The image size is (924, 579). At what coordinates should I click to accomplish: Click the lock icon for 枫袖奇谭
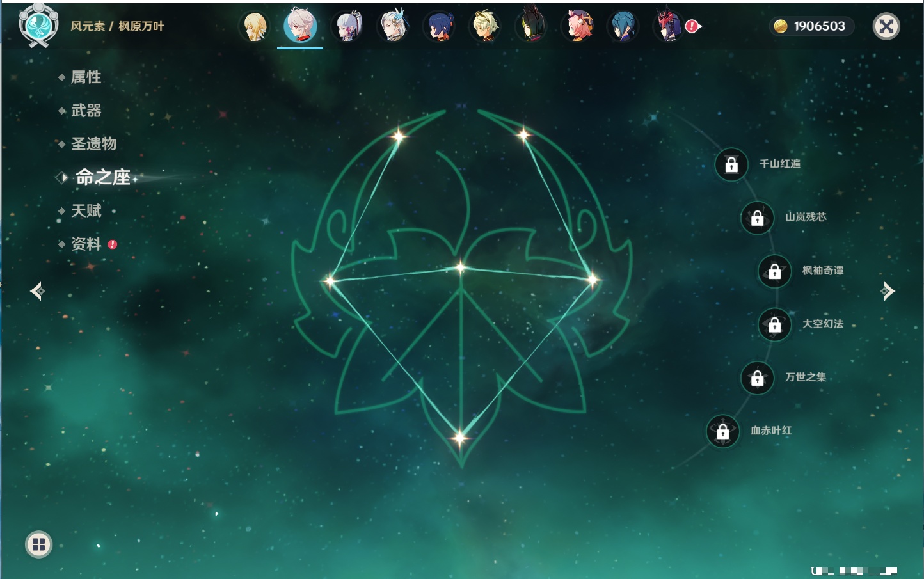click(774, 271)
